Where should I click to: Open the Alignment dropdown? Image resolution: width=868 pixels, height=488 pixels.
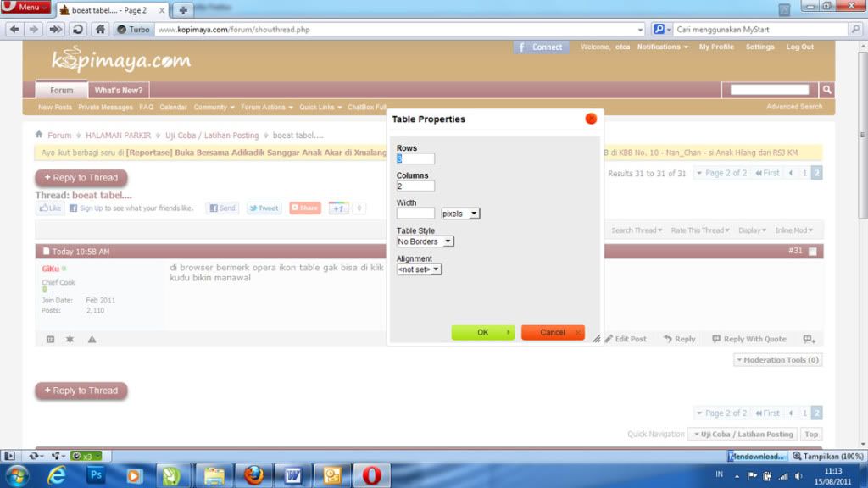tap(419, 269)
